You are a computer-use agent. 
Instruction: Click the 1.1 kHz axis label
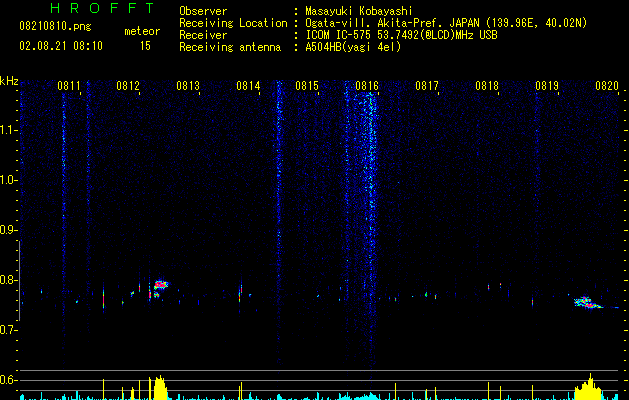[x=8, y=130]
